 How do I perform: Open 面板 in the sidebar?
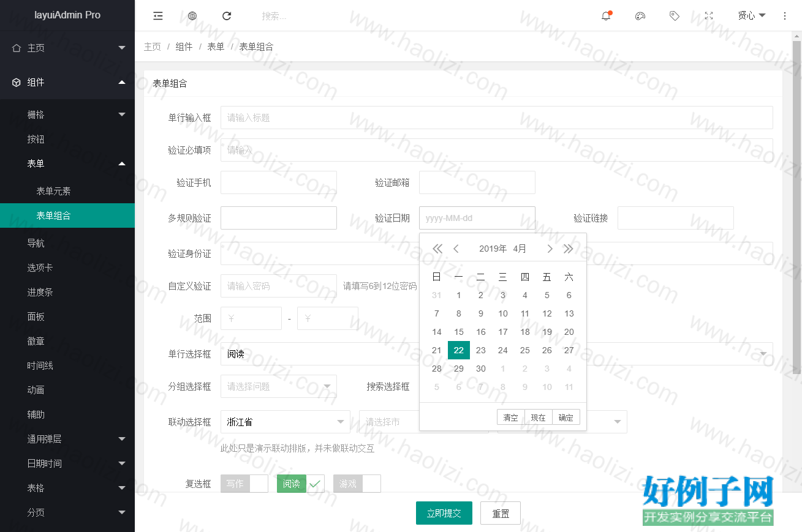click(x=67, y=317)
